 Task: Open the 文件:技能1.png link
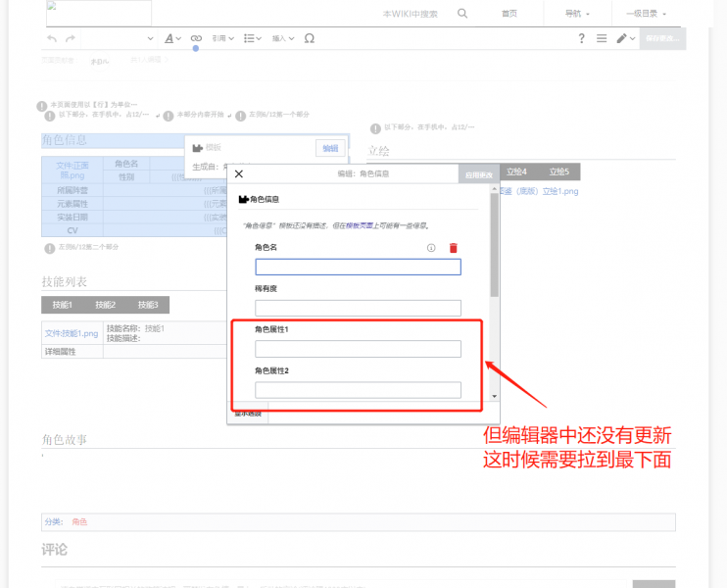pos(72,333)
